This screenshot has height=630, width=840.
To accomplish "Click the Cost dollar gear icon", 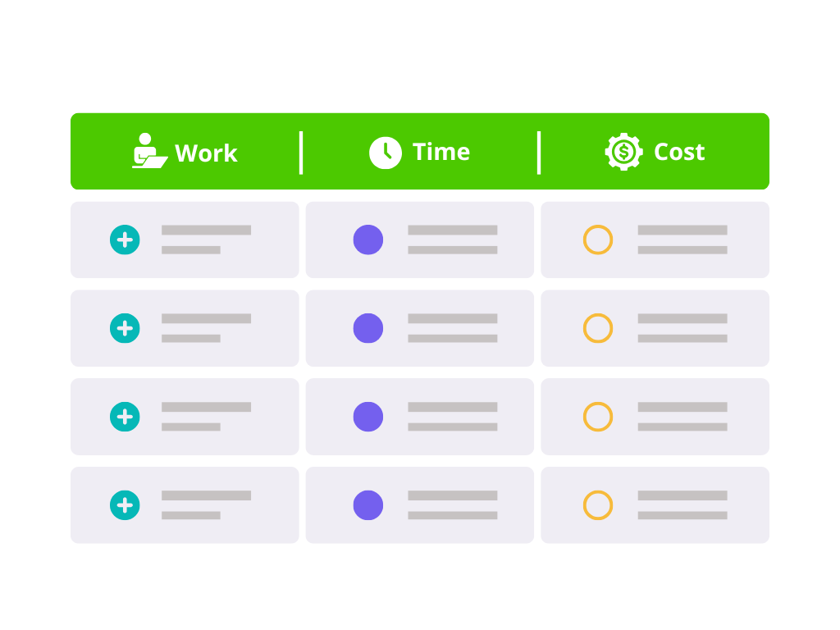I will [x=624, y=152].
